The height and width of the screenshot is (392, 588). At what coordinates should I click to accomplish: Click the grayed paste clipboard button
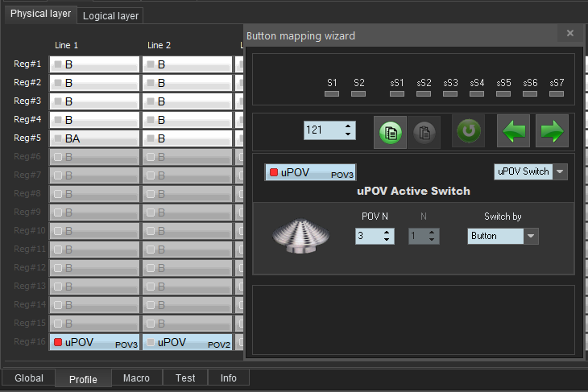point(424,132)
